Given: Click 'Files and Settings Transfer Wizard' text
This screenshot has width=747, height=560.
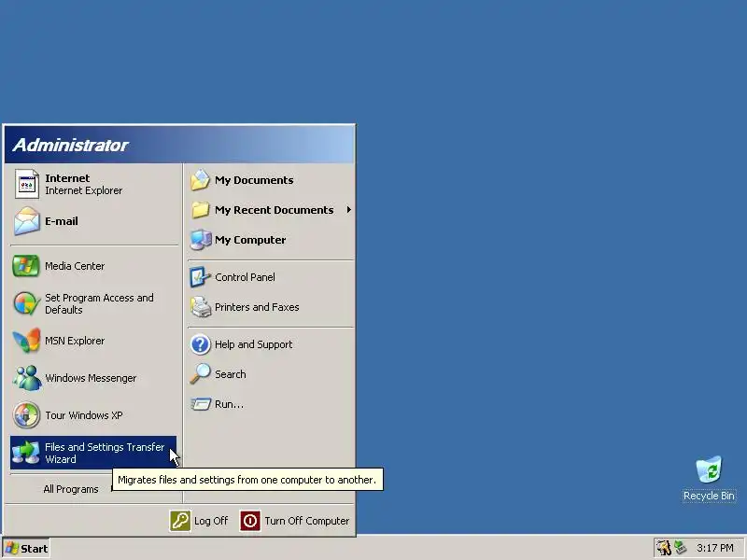Looking at the screenshot, I should click(x=105, y=453).
